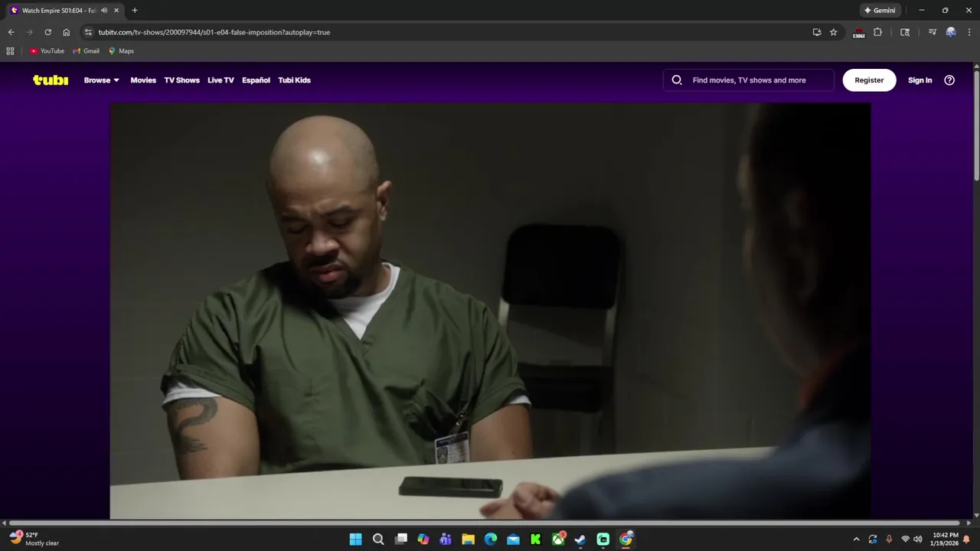Open Task View on the taskbar

(400, 540)
